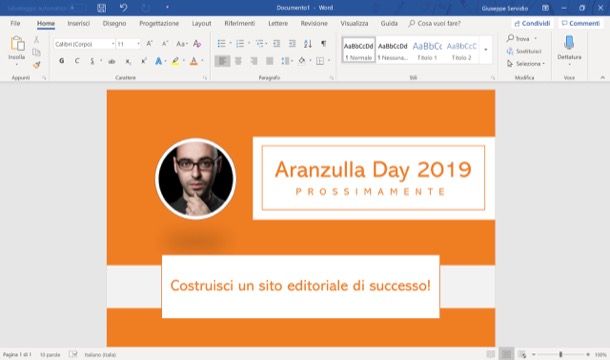Switch to Layout tab
The image size is (610, 360).
202,23
